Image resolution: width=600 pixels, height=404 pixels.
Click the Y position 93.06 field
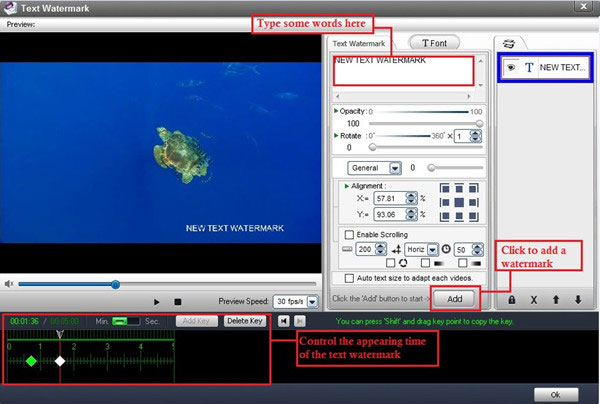click(390, 214)
